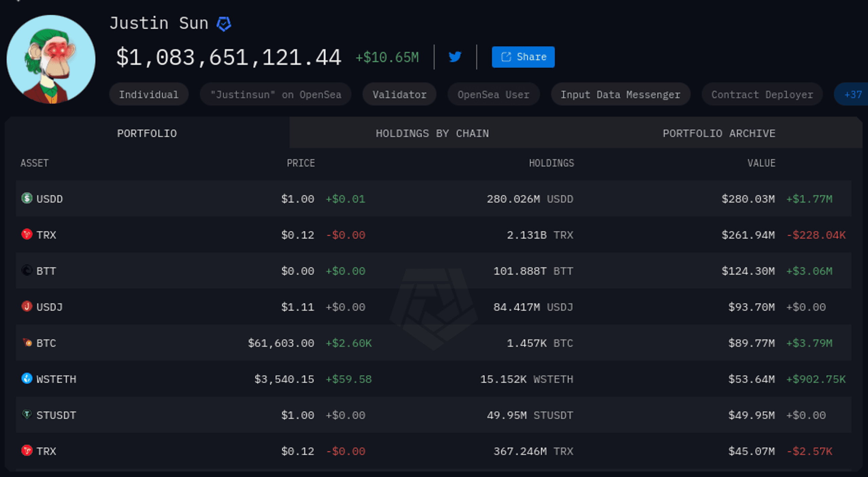The width and height of the screenshot is (868, 477).
Task: Click the 84.417M USDJ holdings value
Action: click(533, 307)
